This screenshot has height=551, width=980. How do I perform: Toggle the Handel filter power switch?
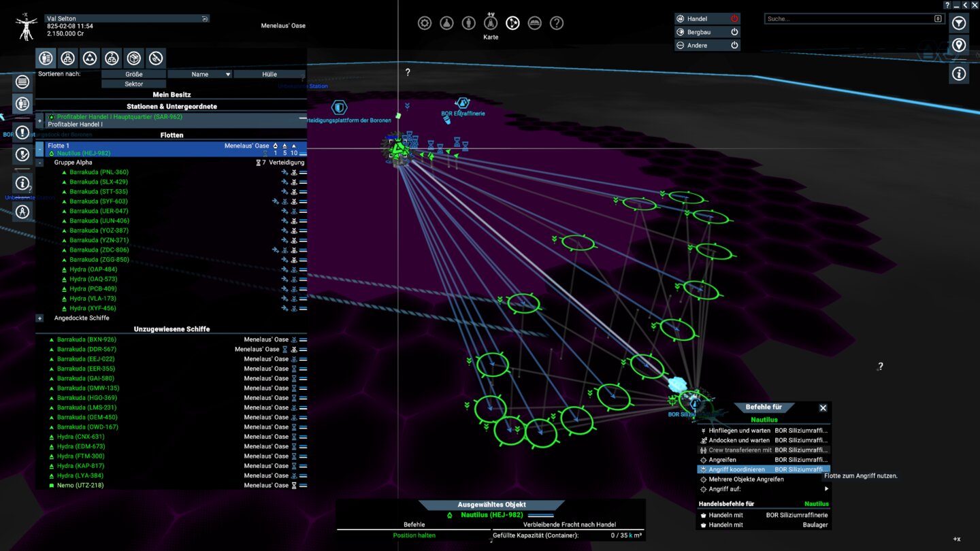pyautogui.click(x=734, y=19)
